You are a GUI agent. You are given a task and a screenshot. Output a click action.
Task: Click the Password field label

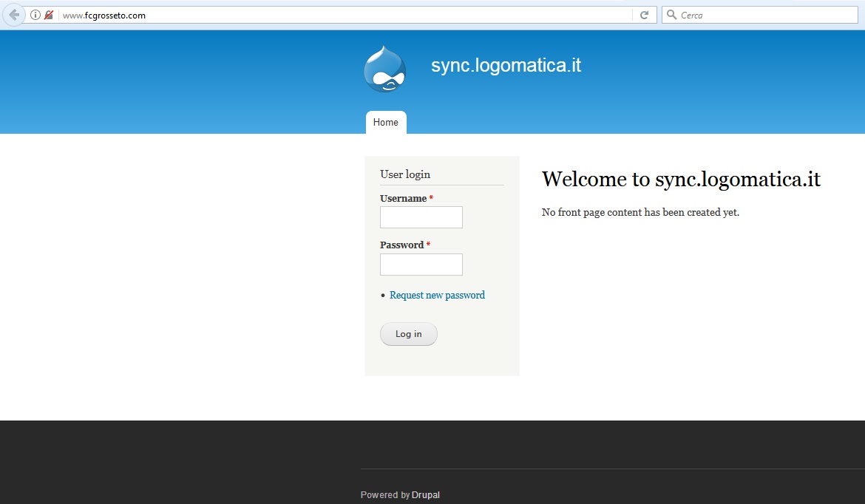click(x=401, y=245)
